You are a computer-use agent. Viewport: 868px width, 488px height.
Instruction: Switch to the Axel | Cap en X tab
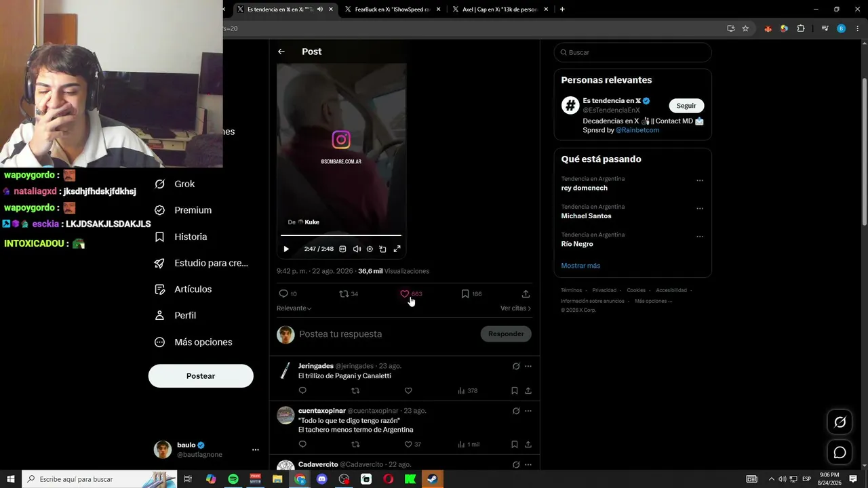500,9
